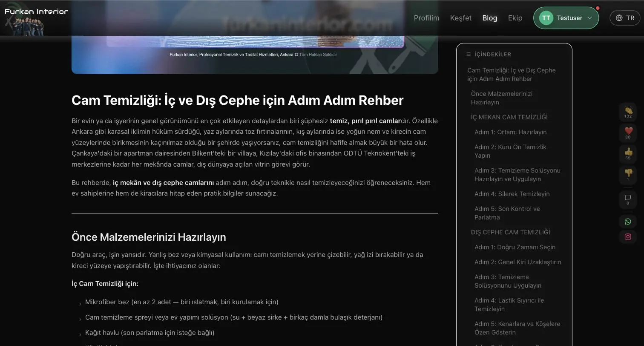Click the İÇİNDEKİLER list icon

[469, 55]
